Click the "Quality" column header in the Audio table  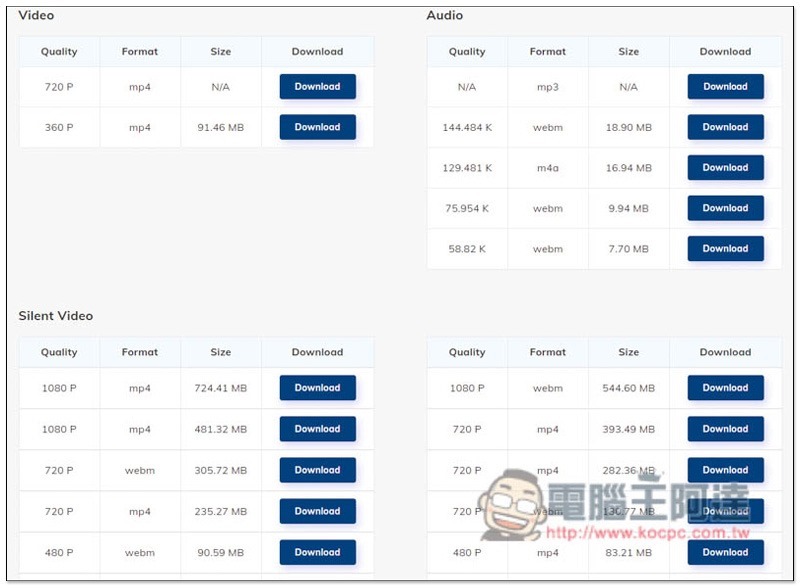pos(467,52)
